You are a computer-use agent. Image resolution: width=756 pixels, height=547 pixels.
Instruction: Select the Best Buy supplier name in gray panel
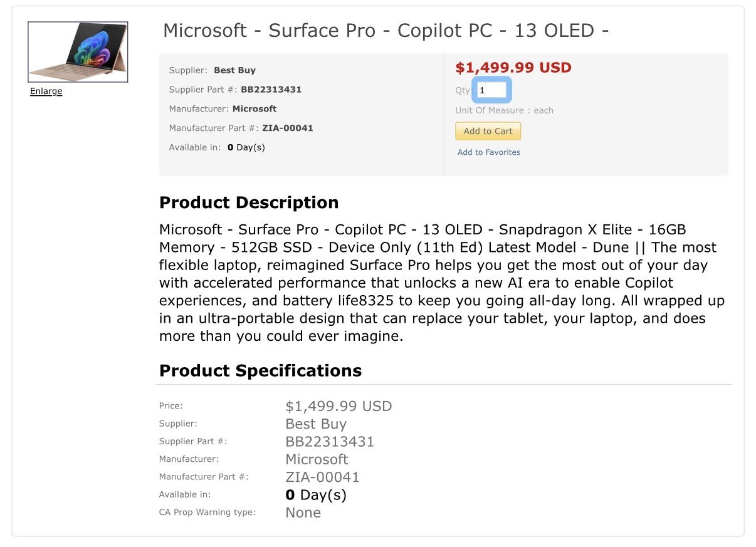point(234,70)
